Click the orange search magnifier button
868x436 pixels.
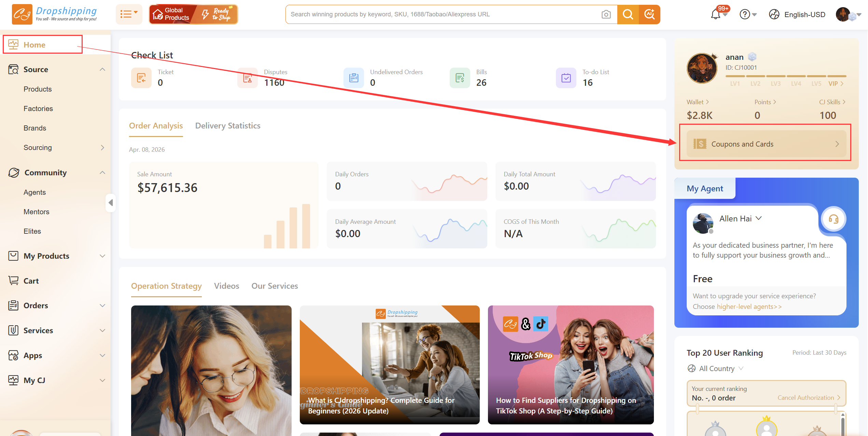click(x=628, y=14)
